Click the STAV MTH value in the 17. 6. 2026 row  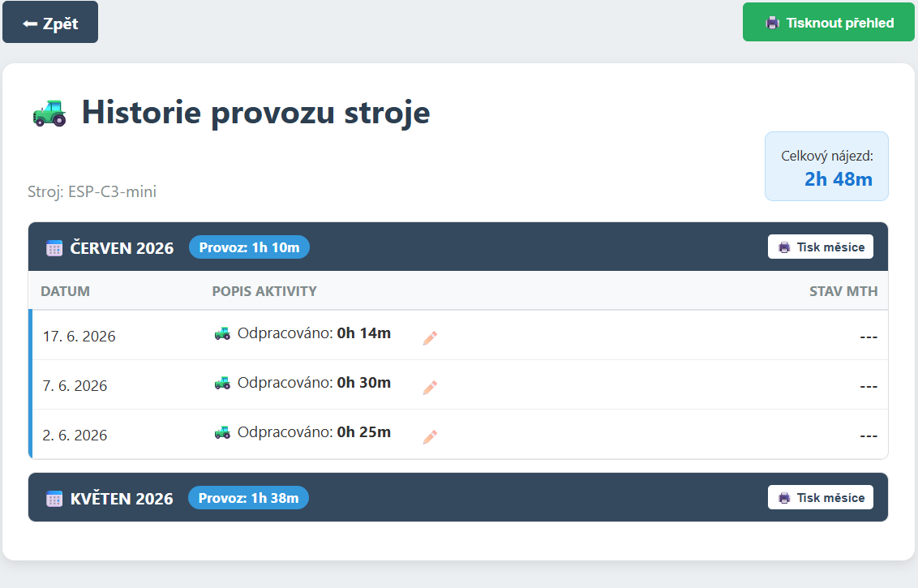tap(869, 337)
